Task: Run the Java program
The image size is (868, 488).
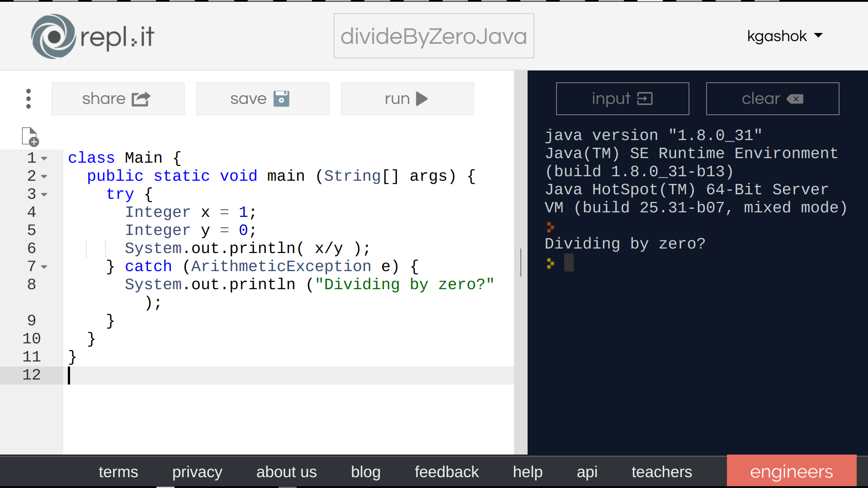Action: click(x=407, y=99)
